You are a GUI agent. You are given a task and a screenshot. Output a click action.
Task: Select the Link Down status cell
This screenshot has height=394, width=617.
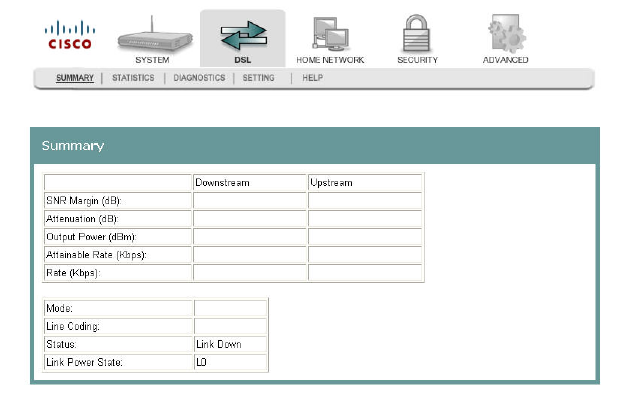(230, 344)
